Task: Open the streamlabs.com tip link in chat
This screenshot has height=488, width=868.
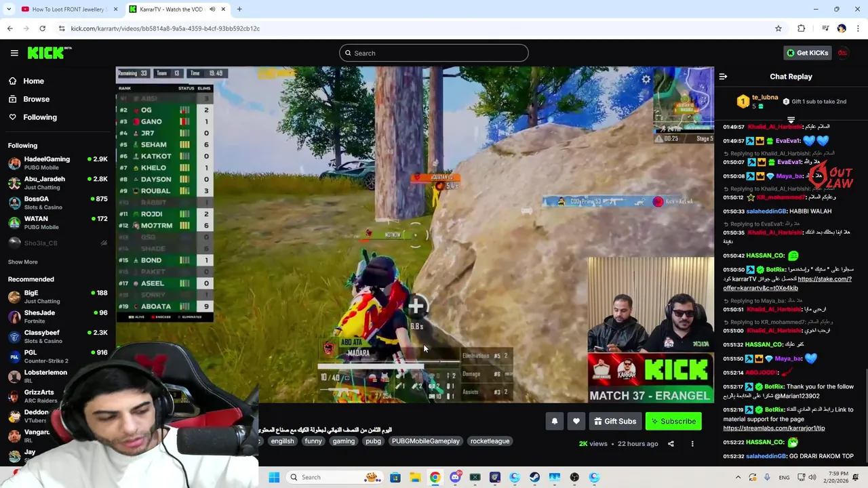Action: coord(774,428)
